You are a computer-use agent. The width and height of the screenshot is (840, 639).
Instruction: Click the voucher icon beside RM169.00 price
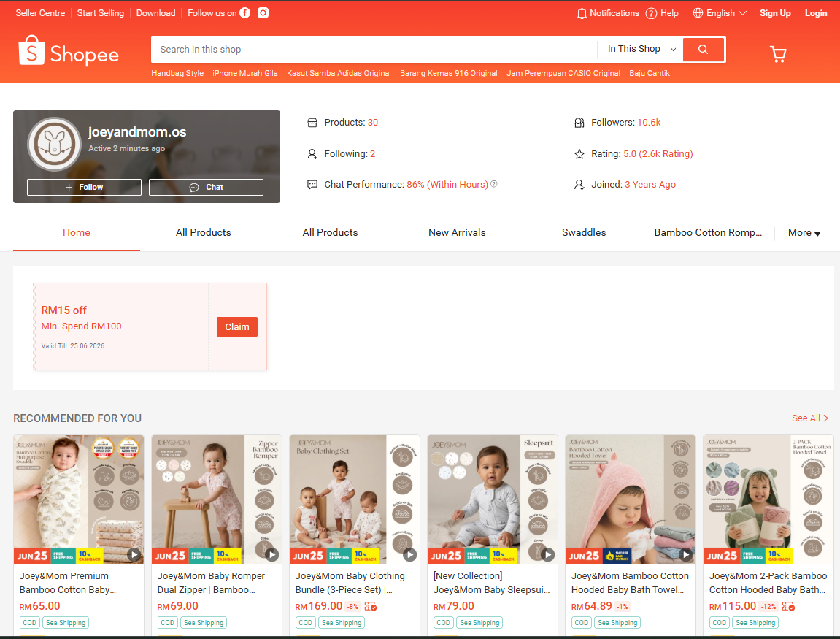tap(370, 606)
